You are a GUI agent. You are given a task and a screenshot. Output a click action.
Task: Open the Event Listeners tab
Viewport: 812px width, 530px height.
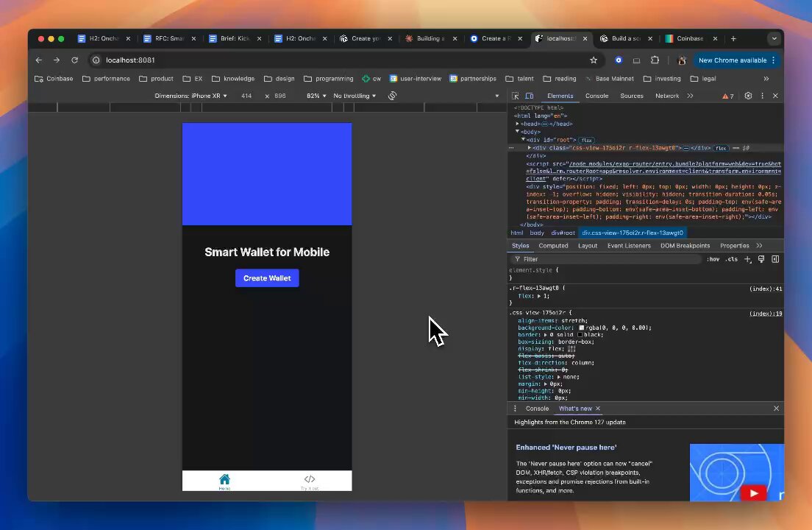pos(629,246)
